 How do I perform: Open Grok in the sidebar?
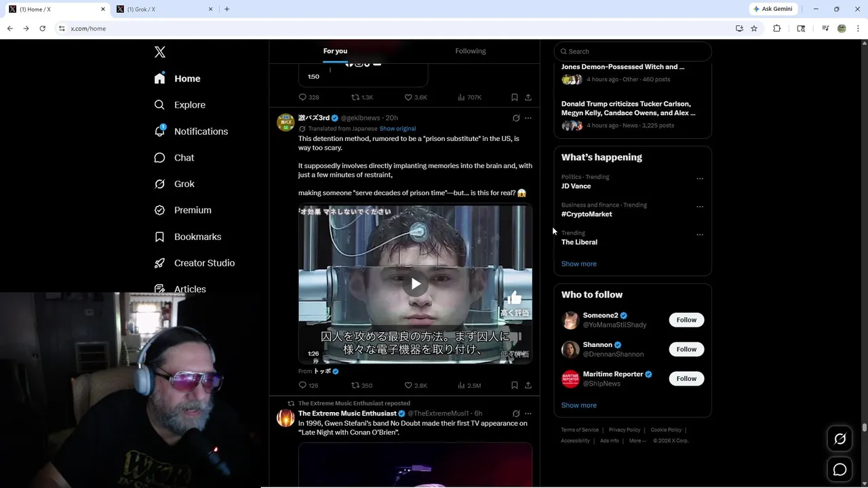(174, 184)
